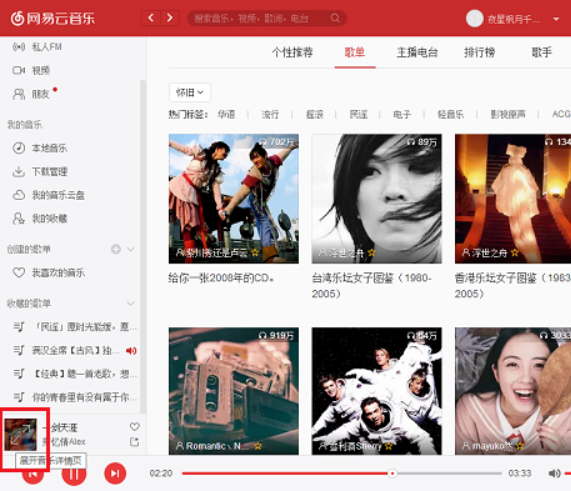Click the search magnifier icon
Image resolution: width=571 pixels, height=491 pixels.
(x=335, y=18)
